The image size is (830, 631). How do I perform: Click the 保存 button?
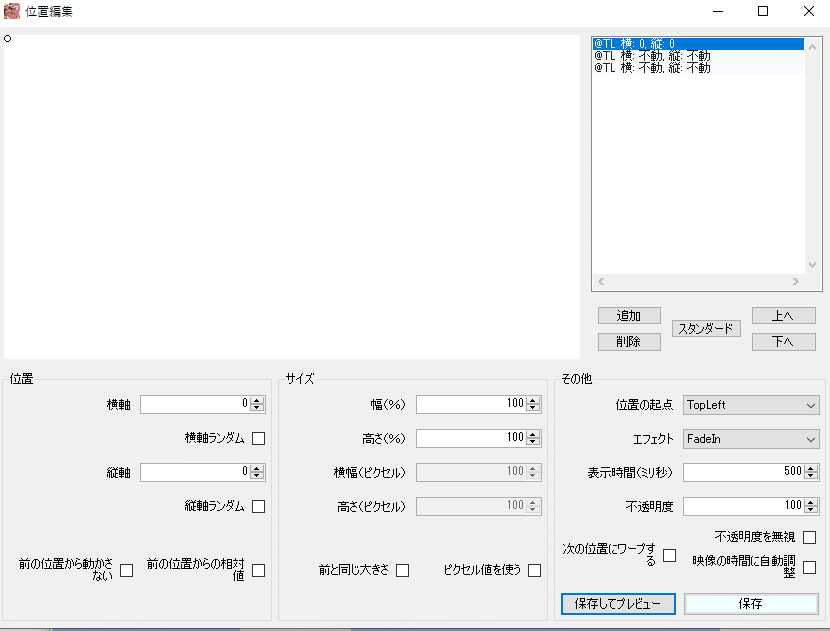(751, 604)
